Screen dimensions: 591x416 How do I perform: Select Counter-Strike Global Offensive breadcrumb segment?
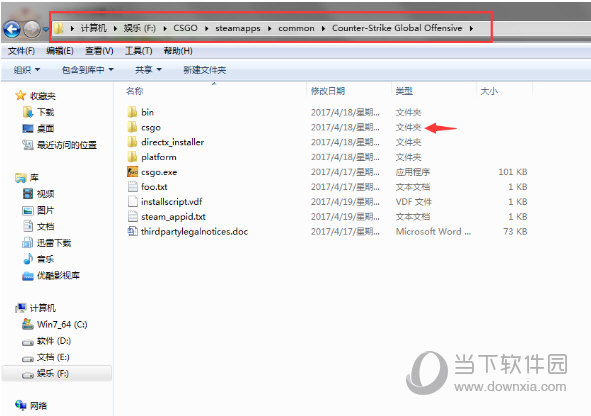(x=397, y=28)
